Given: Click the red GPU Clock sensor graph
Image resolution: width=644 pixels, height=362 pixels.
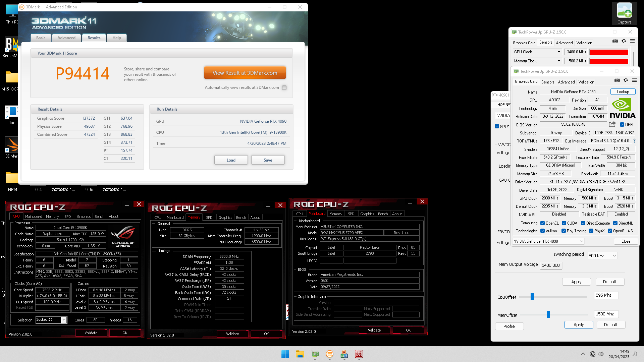Looking at the screenshot, I should [x=609, y=52].
